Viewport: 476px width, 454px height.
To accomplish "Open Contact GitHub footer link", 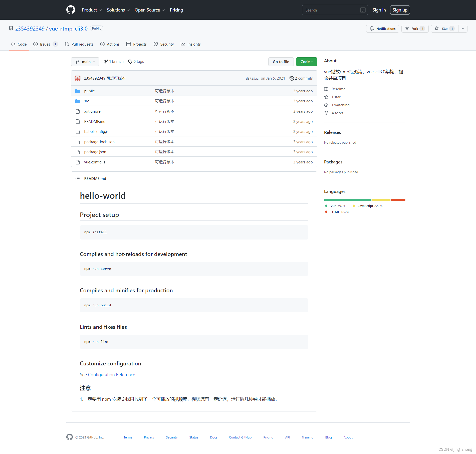I will point(240,437).
